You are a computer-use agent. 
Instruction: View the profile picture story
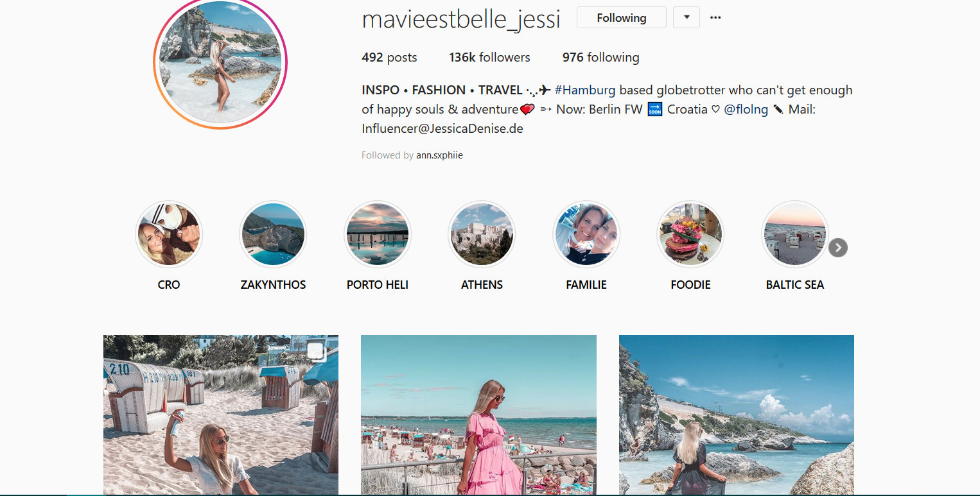click(220, 63)
